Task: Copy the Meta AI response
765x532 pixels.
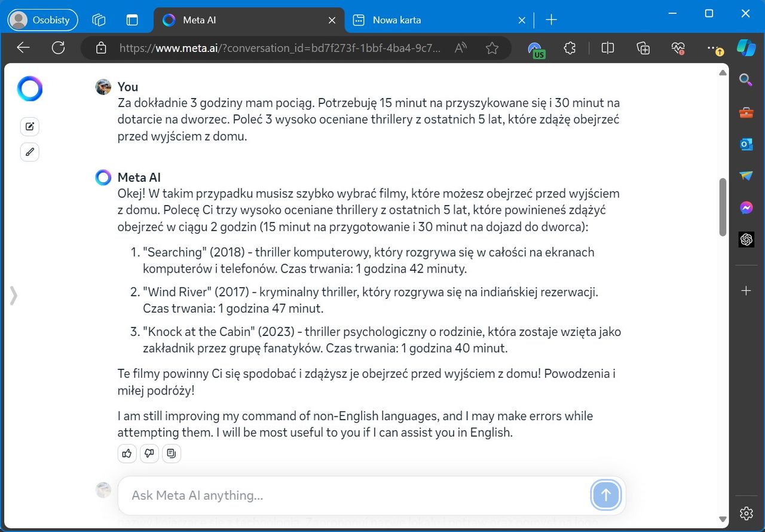Action: 172,454
